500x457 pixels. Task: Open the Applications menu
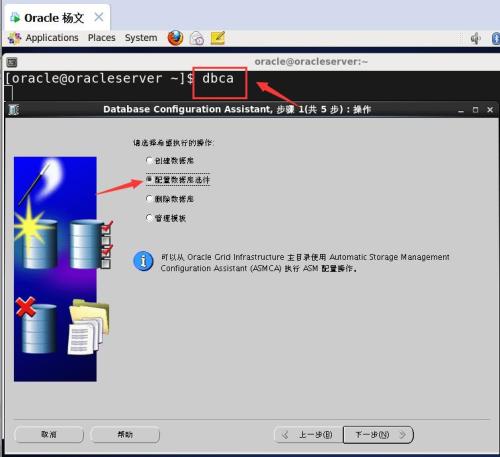click(x=52, y=38)
